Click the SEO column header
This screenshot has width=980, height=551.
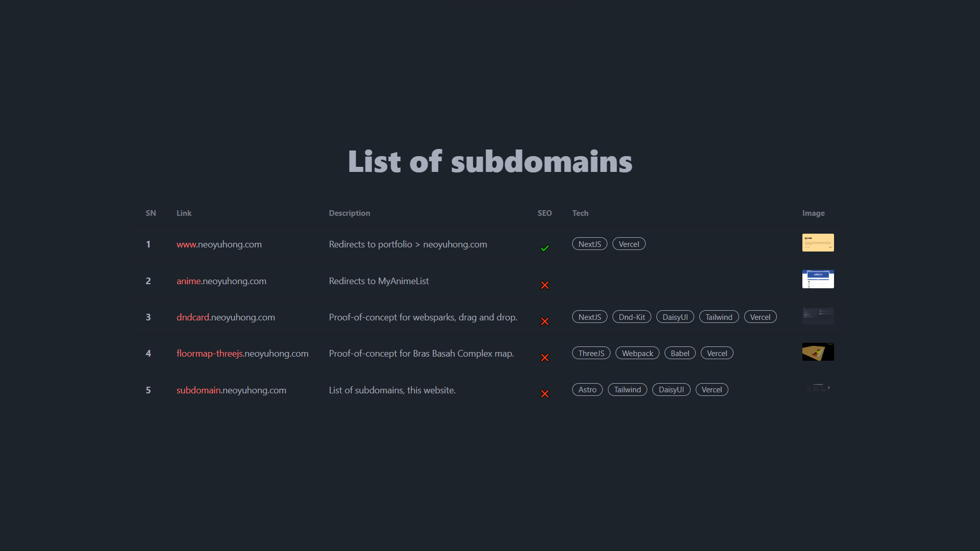[545, 213]
